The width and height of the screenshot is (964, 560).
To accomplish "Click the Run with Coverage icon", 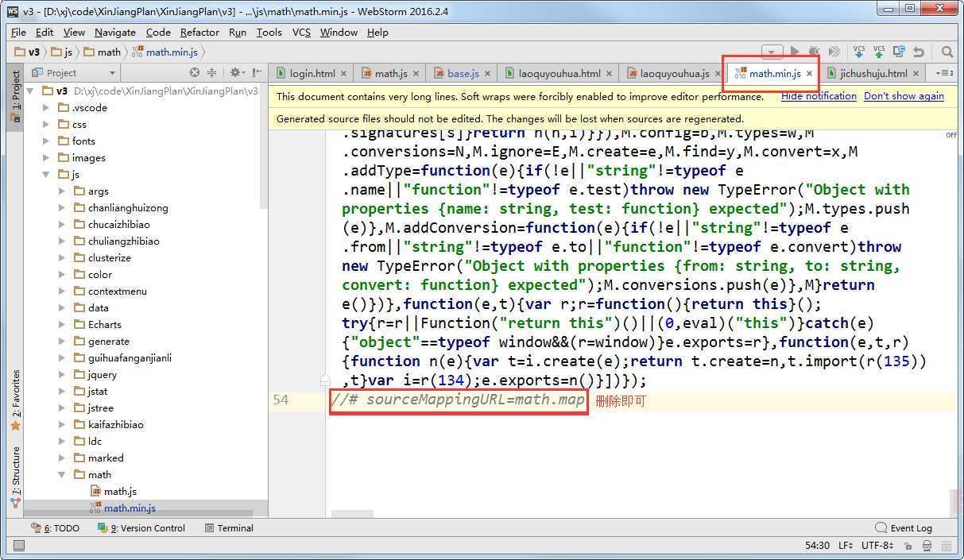I will 834,52.
